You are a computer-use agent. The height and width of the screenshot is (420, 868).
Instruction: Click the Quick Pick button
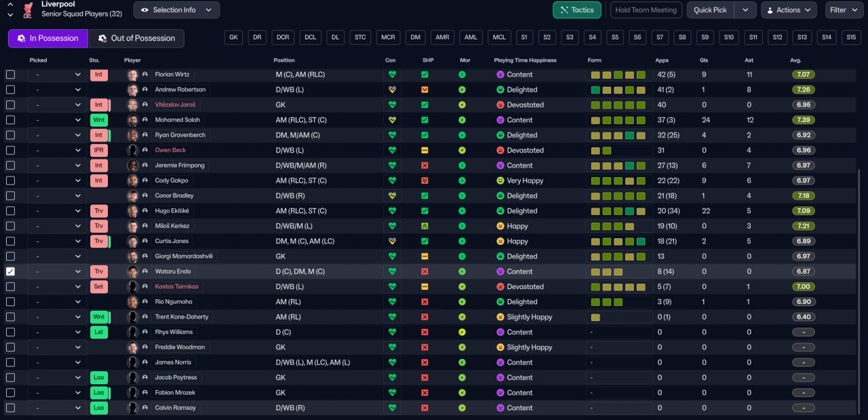click(711, 10)
